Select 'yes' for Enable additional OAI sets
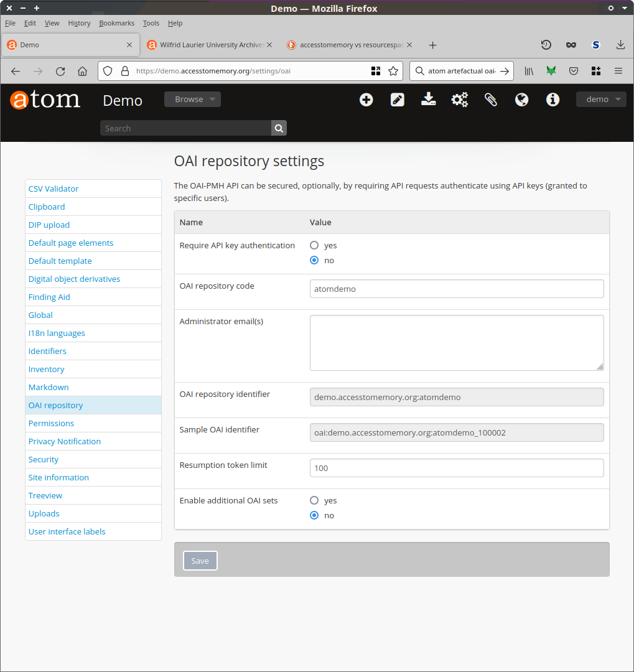The height and width of the screenshot is (672, 634). click(x=314, y=500)
